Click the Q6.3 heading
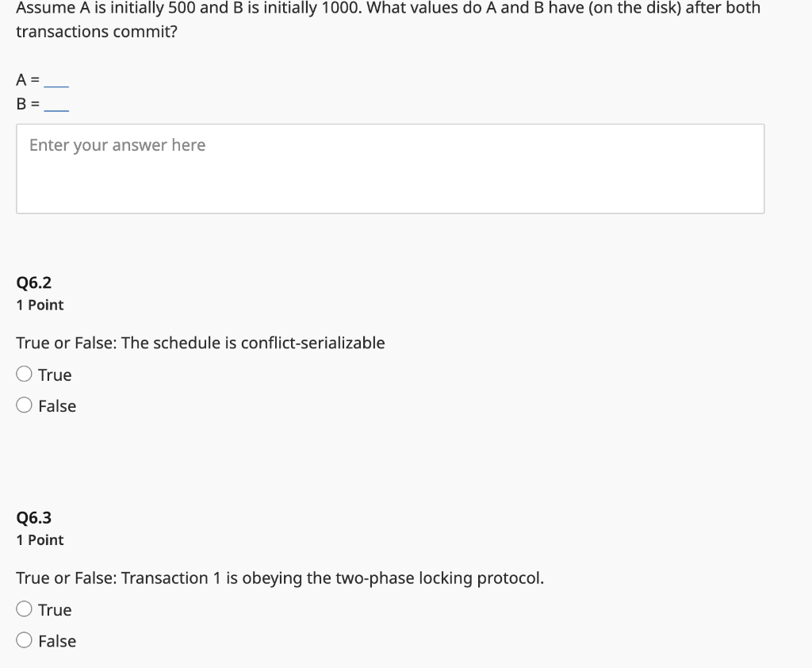This screenshot has width=812, height=668. tap(33, 517)
